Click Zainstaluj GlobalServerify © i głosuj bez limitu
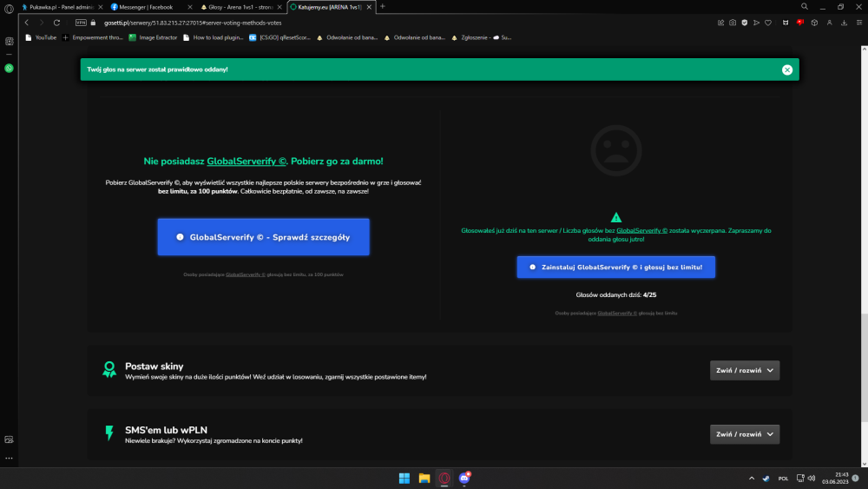Screen dimensions: 868x489 coord(616,267)
